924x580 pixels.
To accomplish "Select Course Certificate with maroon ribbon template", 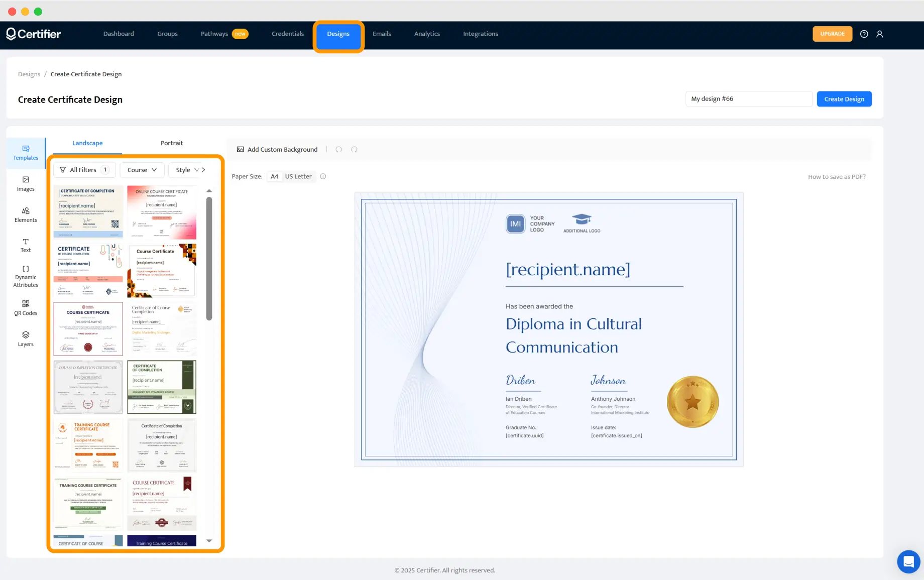I will tap(162, 504).
